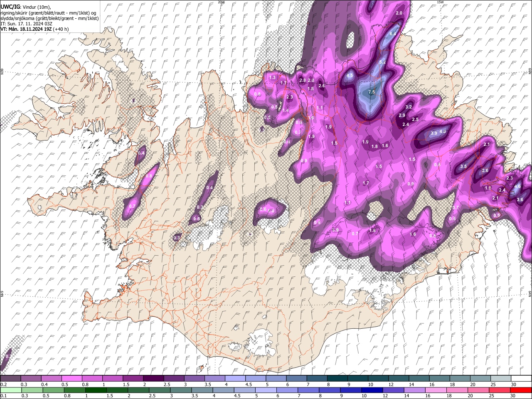The height and width of the screenshot is (399, 532).
Task: Pick upper legend swatch between 0.5 and 0.8
Action: tap(71, 379)
